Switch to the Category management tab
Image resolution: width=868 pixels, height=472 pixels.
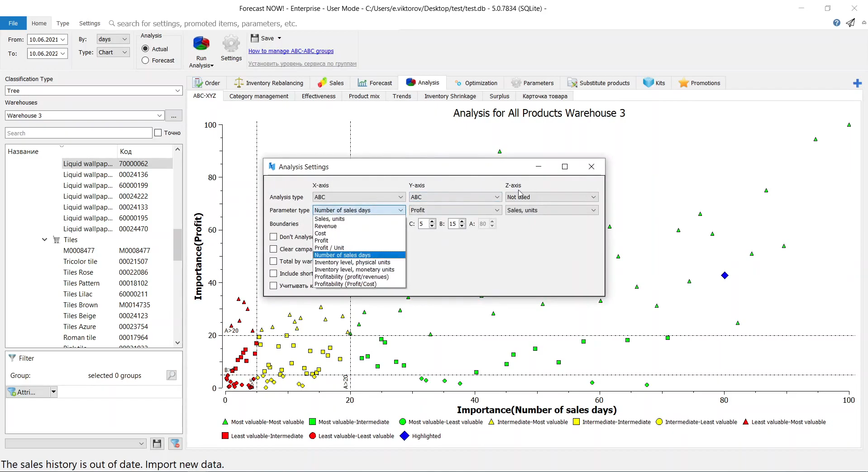[x=259, y=96]
